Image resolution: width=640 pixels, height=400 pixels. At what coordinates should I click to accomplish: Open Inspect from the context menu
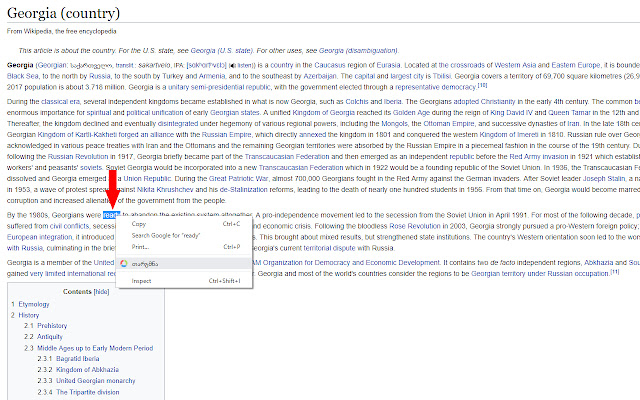[x=142, y=281]
